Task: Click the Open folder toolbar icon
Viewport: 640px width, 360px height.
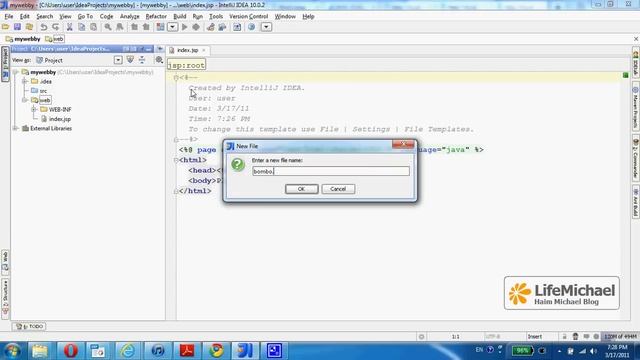Action: tap(5, 27)
